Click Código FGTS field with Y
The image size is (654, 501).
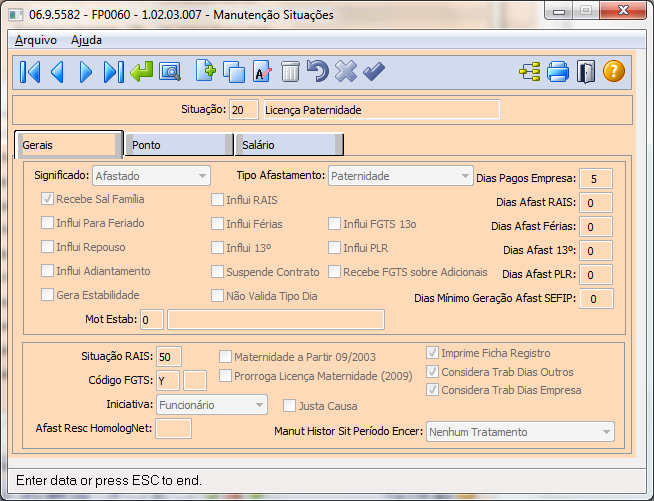coord(168,380)
